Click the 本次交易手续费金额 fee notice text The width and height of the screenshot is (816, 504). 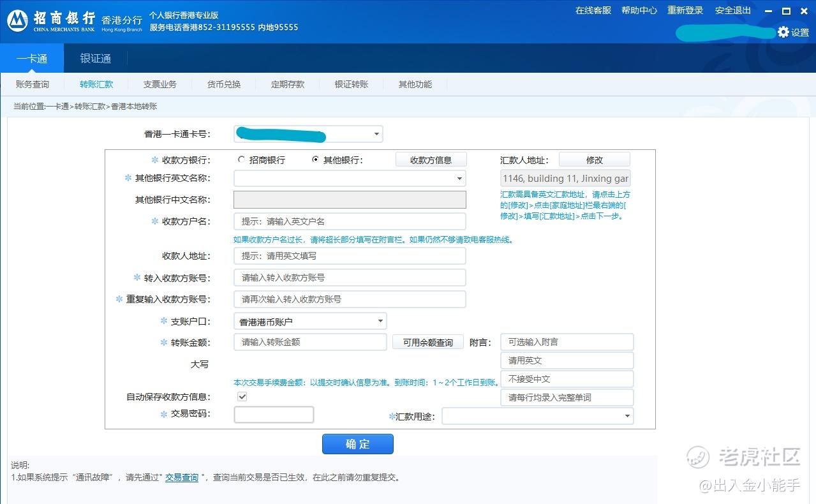click(366, 382)
